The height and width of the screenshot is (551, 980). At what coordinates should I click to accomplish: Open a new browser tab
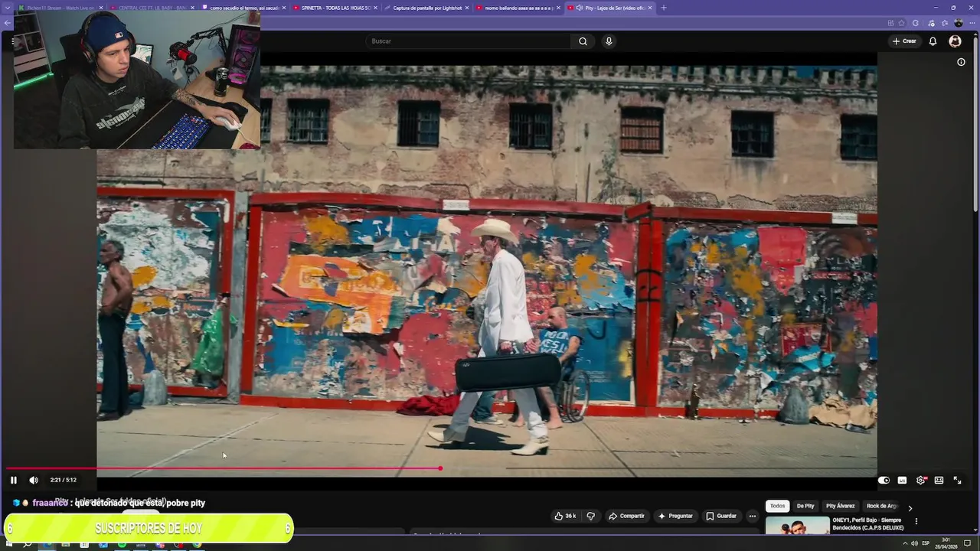[x=663, y=8]
